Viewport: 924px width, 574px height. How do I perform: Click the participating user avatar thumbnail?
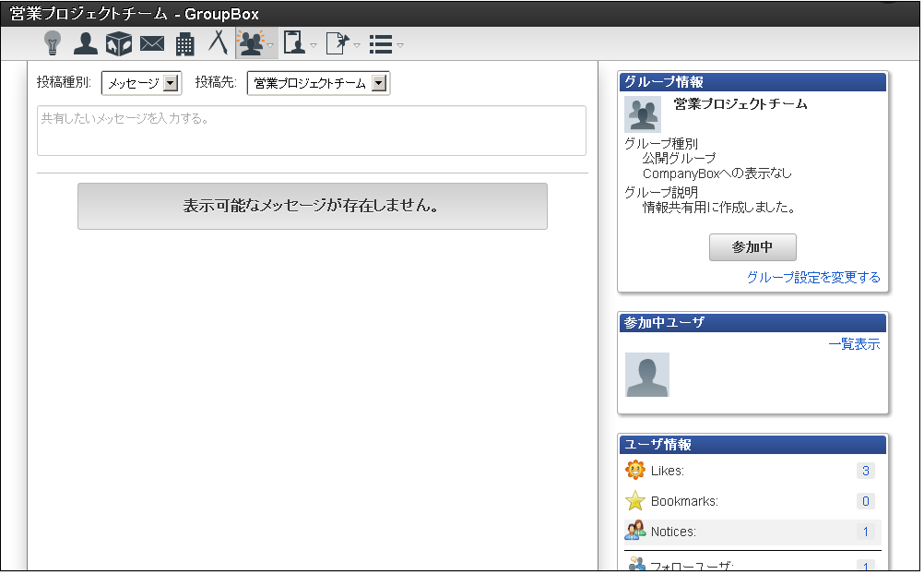pyautogui.click(x=647, y=375)
